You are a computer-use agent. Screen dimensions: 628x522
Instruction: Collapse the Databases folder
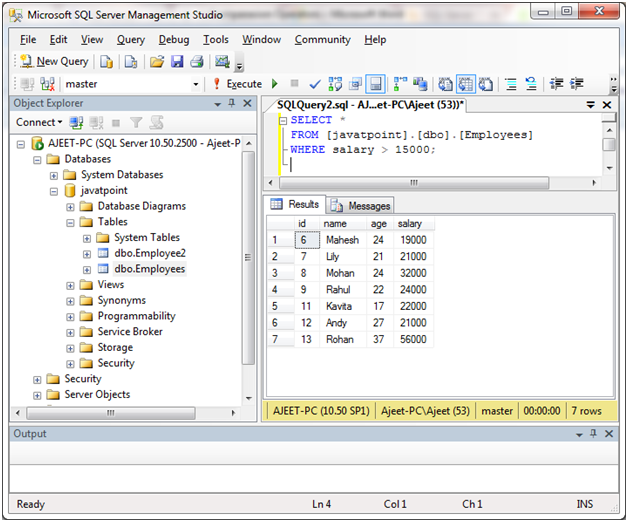[37, 160]
